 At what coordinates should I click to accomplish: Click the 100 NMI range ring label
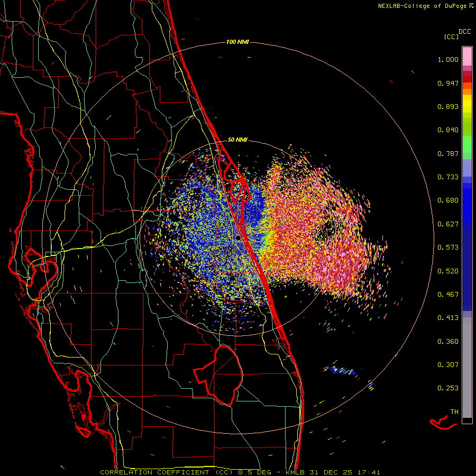pyautogui.click(x=237, y=42)
